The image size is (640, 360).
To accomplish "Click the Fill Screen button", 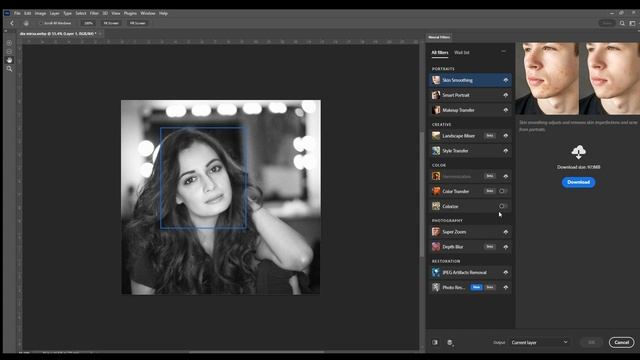I will (x=138, y=23).
